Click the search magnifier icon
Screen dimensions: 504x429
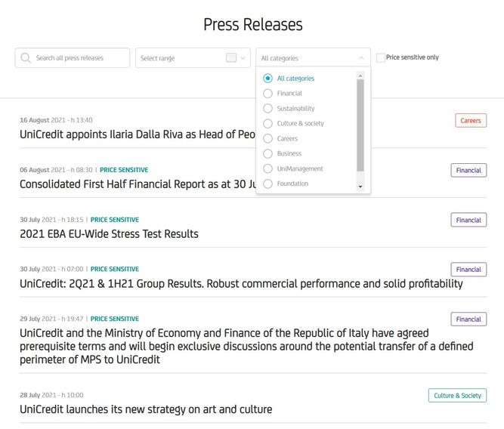pos(26,58)
